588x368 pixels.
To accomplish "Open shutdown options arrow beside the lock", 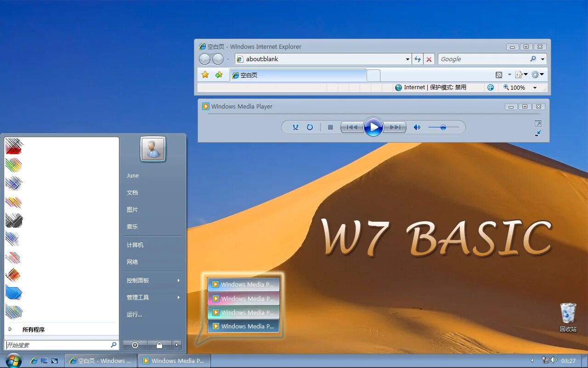I will [177, 345].
